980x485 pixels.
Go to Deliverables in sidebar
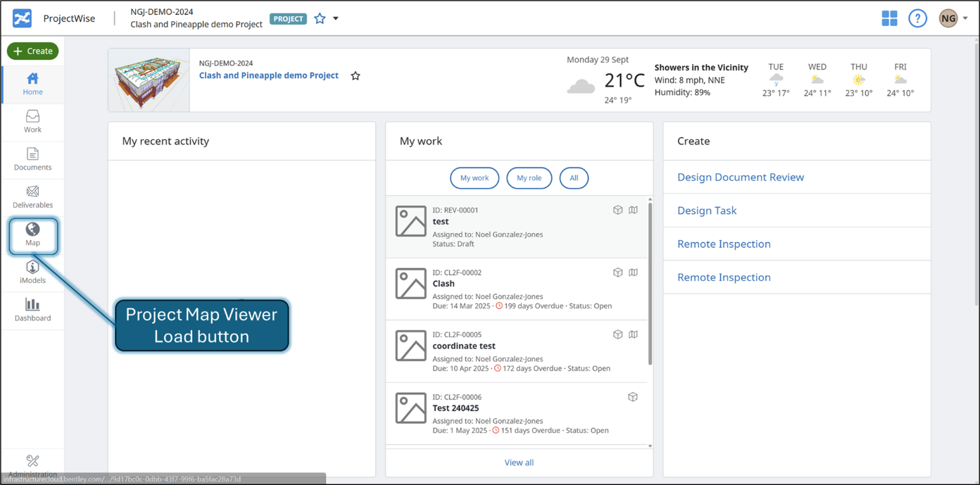point(32,196)
